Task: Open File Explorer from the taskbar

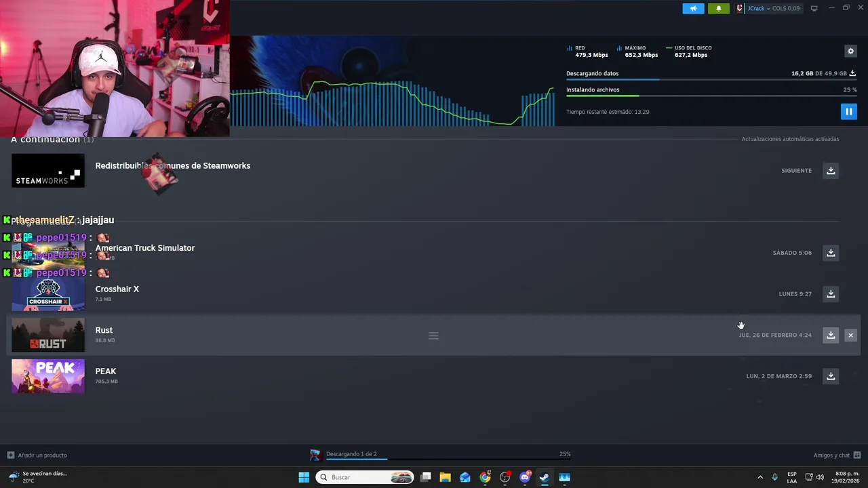Action: click(x=445, y=477)
